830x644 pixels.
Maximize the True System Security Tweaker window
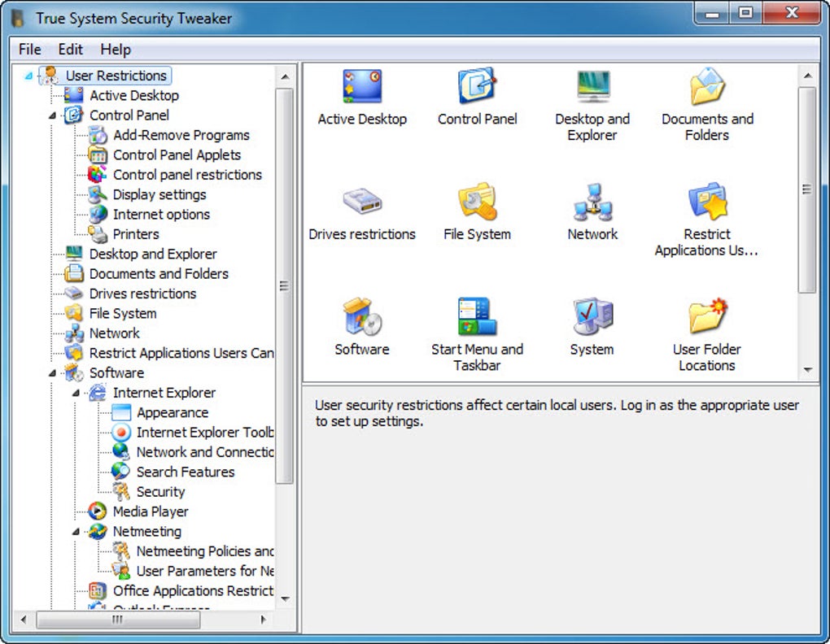745,13
